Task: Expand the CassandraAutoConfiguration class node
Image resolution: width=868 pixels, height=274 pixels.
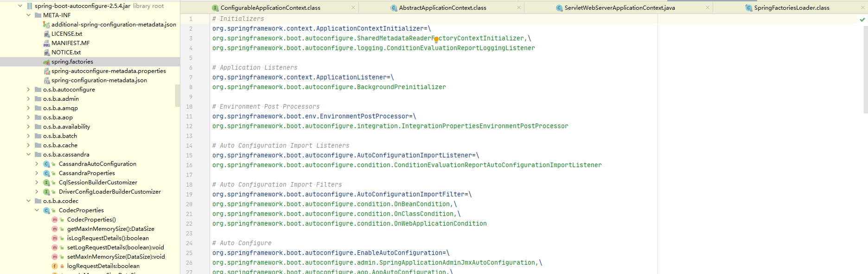Action: coord(37,164)
